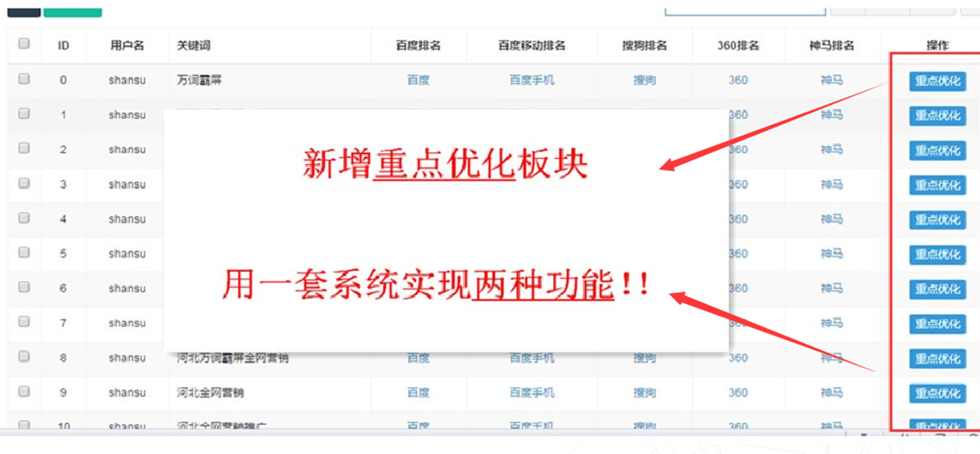This screenshot has height=454, width=980.
Task: Click 重点优化 for 河北万词霸屏全网营销 row
Action: tap(937, 358)
